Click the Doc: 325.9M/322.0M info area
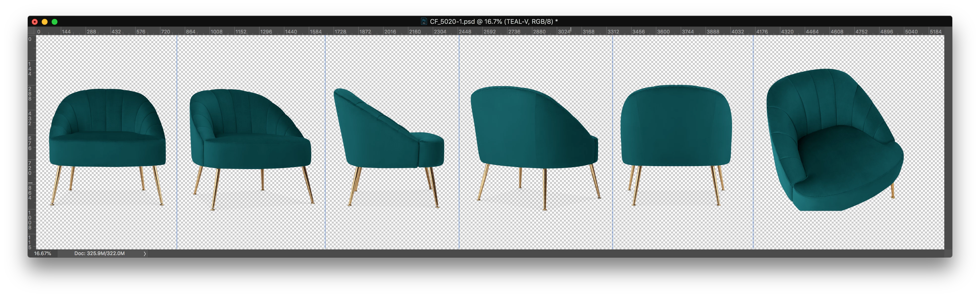The image size is (980, 297). click(99, 253)
